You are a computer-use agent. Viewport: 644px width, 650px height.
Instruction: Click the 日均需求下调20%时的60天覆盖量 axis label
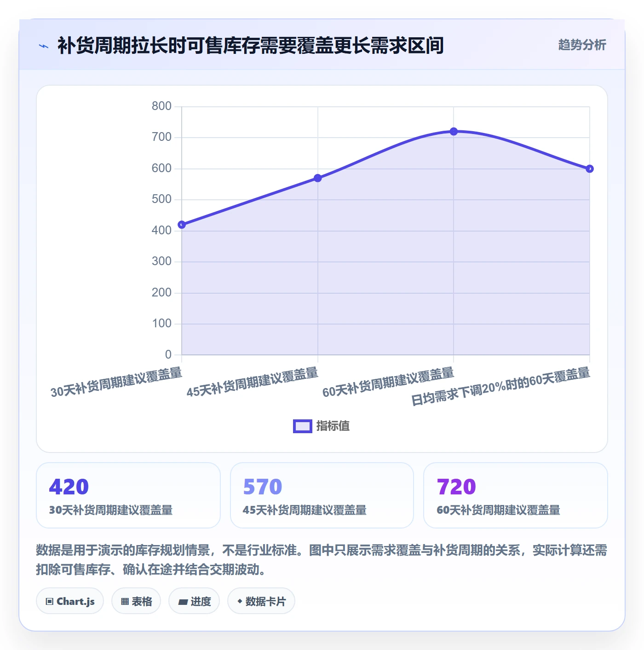[x=500, y=386]
